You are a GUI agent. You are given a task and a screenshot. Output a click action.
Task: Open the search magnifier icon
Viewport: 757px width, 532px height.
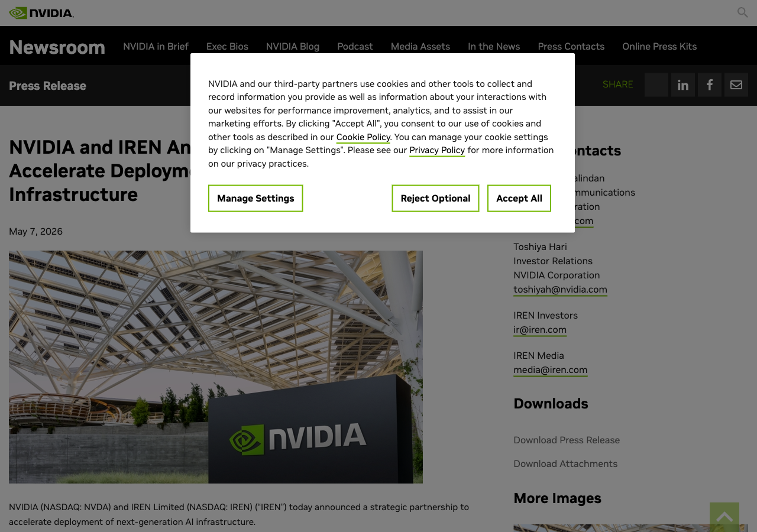[742, 12]
